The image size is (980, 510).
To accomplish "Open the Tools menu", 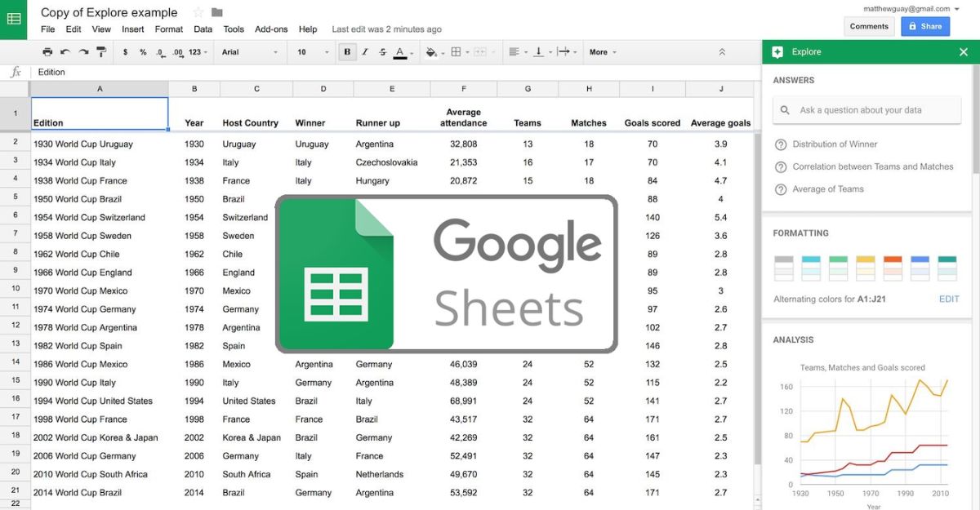I will coord(234,29).
